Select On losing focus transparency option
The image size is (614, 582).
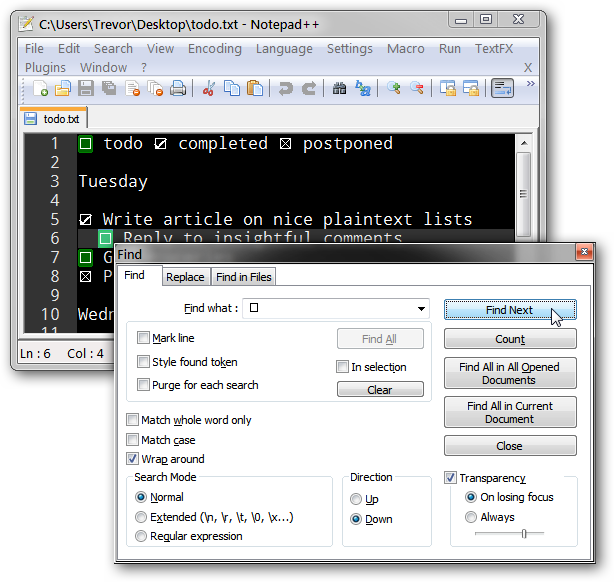[471, 497]
